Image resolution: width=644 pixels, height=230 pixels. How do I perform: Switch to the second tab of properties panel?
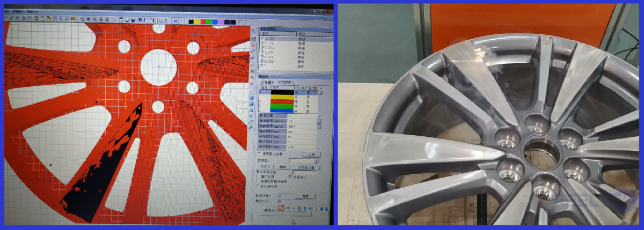[285, 82]
